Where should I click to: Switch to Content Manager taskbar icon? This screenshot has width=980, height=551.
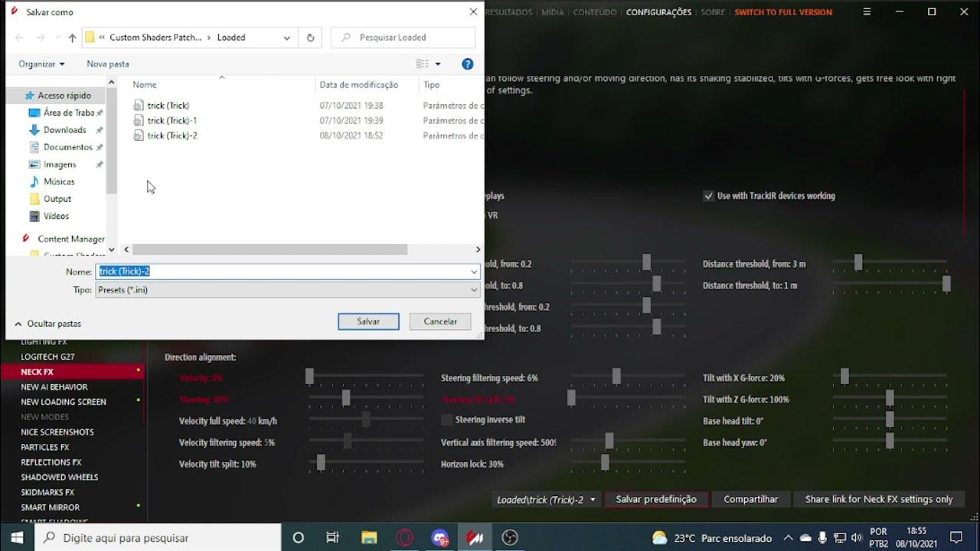(x=475, y=538)
